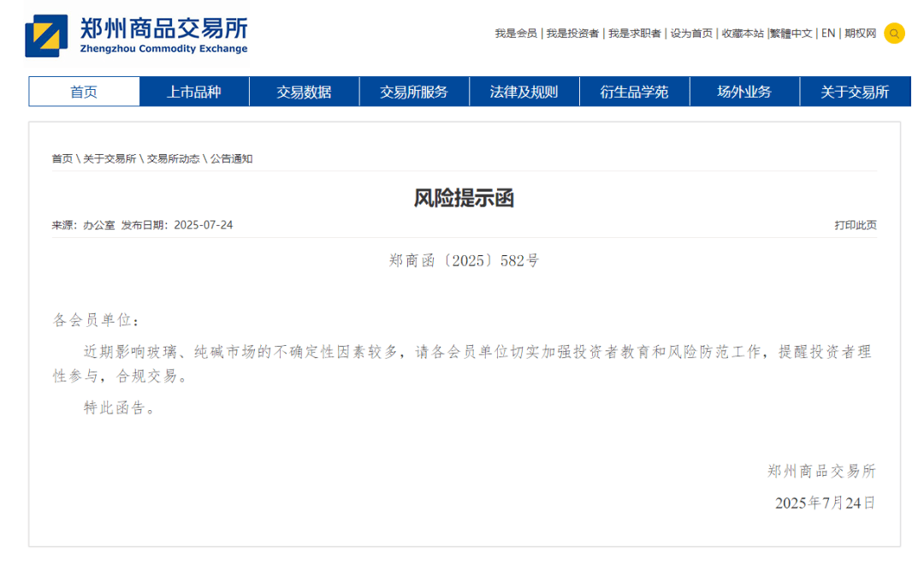Click 首页 in the breadcrumb
Viewport: 924px width, 577px height.
pos(62,158)
